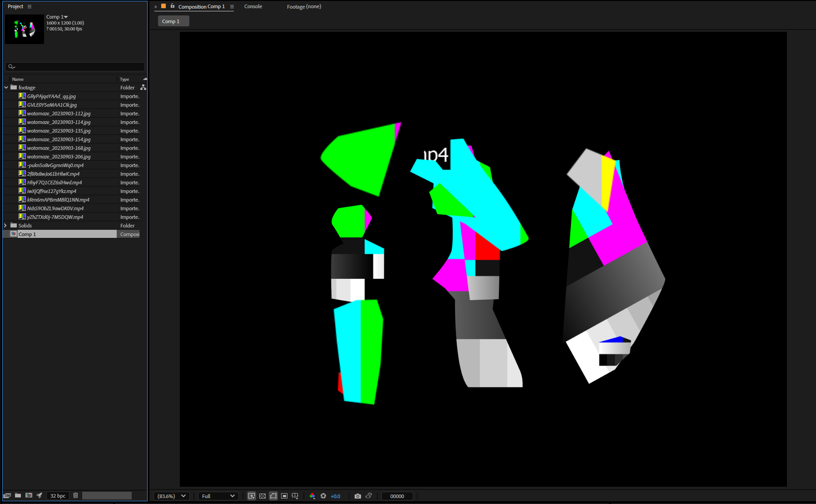816x504 pixels.
Task: Open the 83.6% magnification dropdown
Action: [171, 496]
